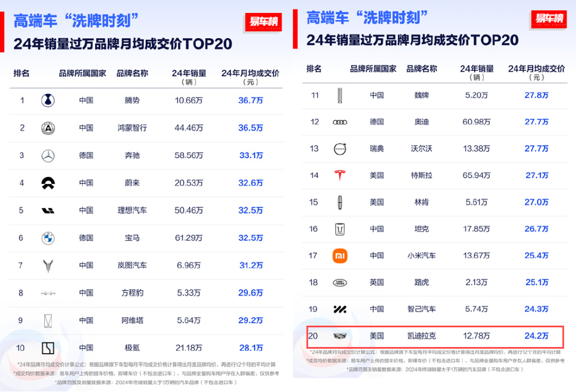Image resolution: width=576 pixels, height=392 pixels.
Task: Click the right 易车榜 red badge
Action: (x=548, y=19)
